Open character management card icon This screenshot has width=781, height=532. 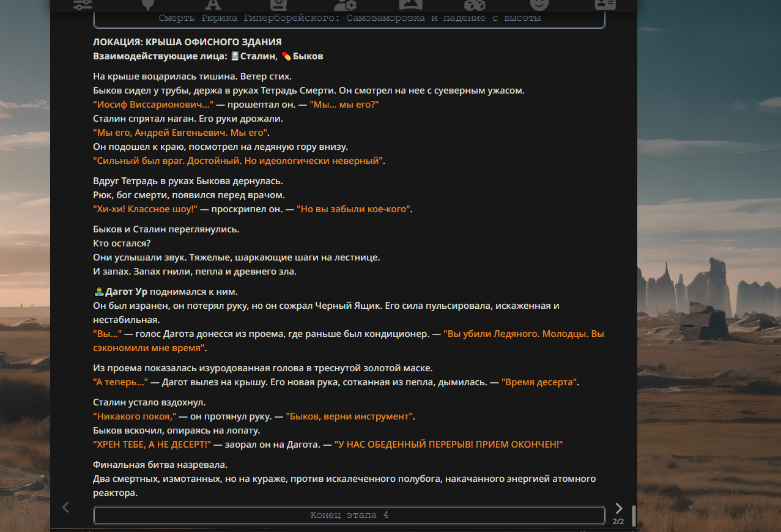605,5
